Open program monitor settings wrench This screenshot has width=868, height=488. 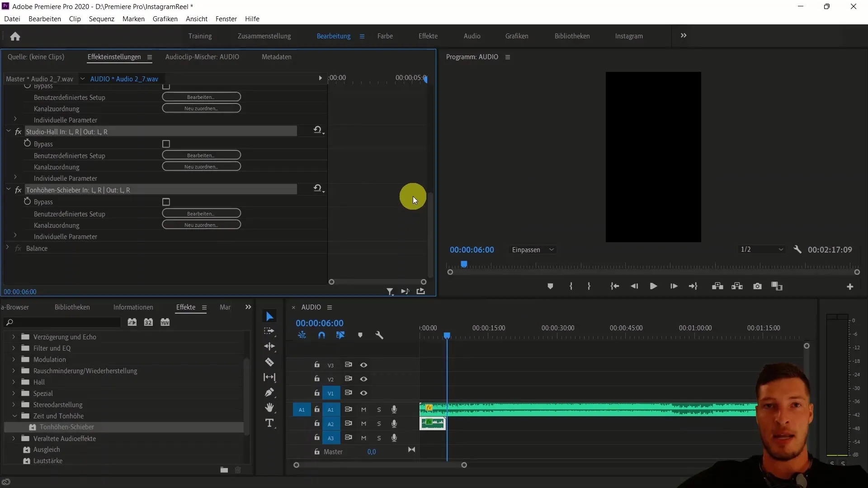click(797, 249)
